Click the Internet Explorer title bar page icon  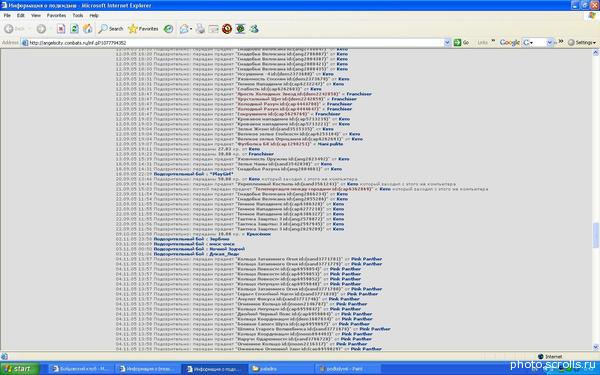click(x=4, y=5)
